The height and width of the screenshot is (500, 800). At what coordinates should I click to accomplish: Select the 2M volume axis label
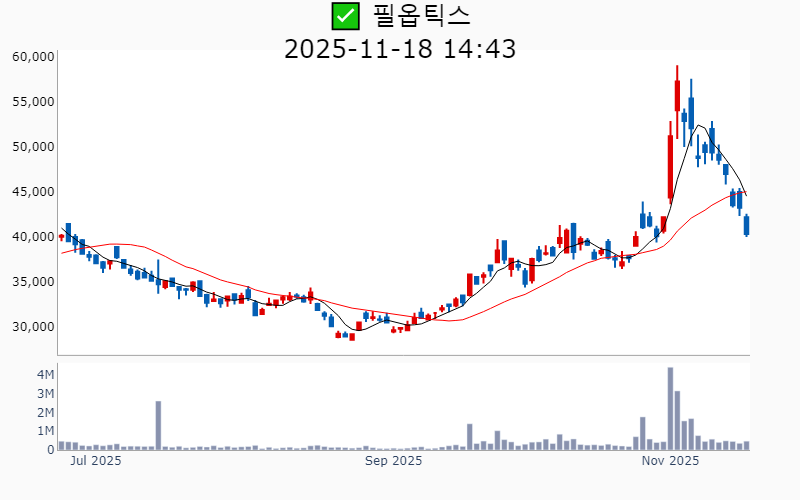coord(45,412)
